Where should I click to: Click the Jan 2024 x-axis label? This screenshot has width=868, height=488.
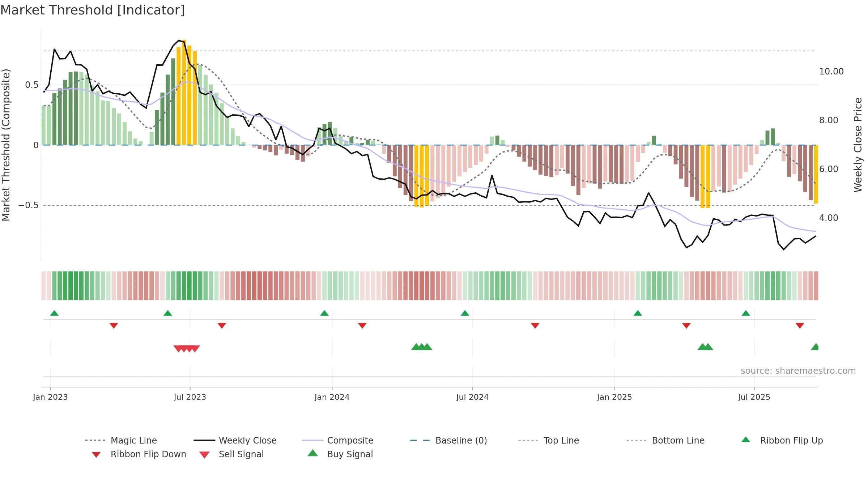pos(332,397)
